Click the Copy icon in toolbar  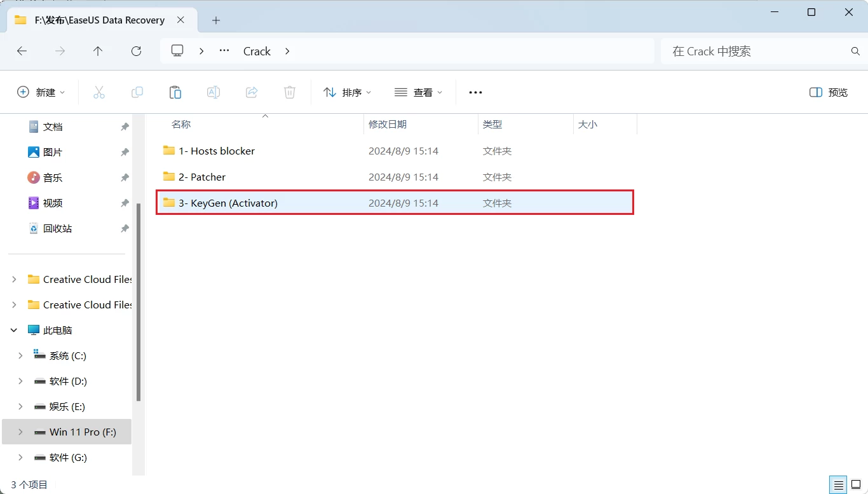pos(137,92)
